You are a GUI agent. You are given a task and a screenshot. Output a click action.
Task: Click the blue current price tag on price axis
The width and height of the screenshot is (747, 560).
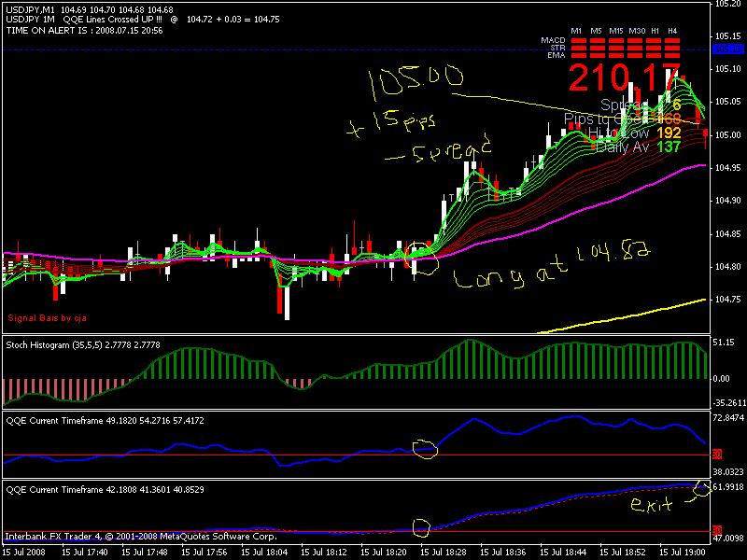727,49
